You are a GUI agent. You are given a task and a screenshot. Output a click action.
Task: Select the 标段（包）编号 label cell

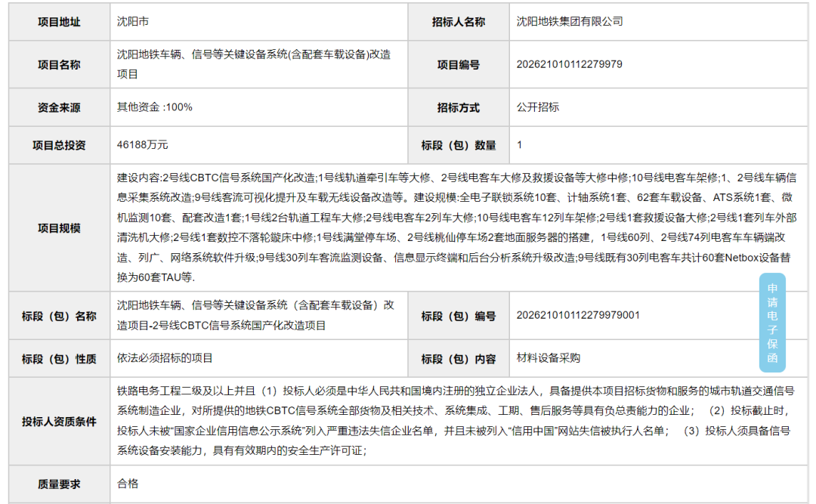coord(459,316)
